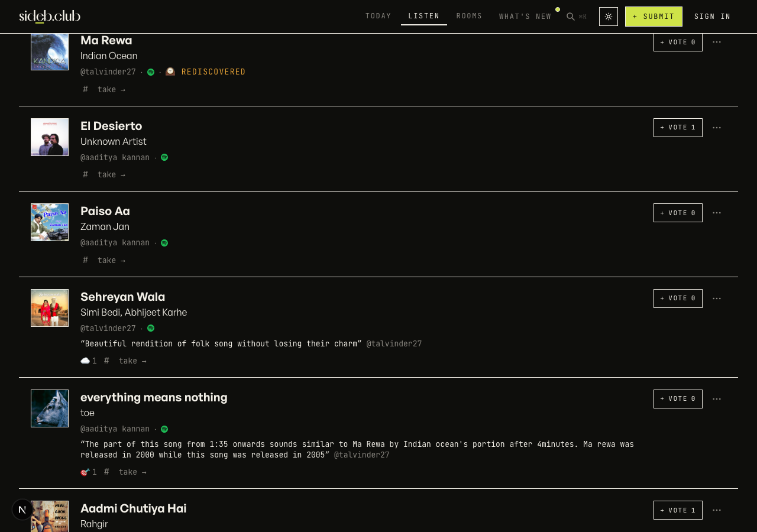
Task: Click the cloud reaction on Sehreyan Wala
Action: pos(88,361)
